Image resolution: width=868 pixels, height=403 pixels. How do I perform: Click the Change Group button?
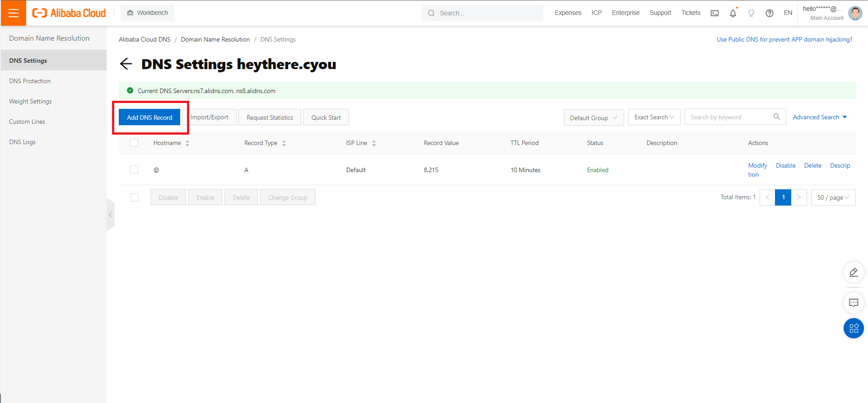[288, 197]
